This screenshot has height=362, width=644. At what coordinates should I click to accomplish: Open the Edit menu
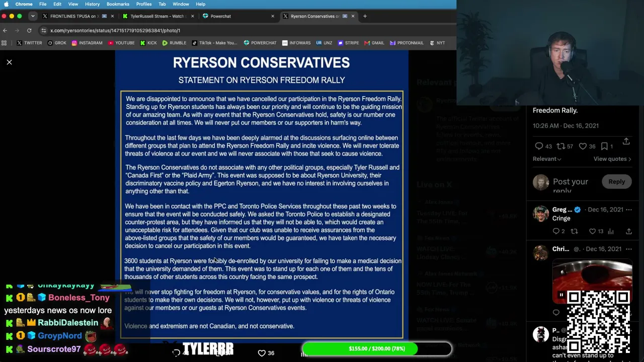pyautogui.click(x=57, y=4)
